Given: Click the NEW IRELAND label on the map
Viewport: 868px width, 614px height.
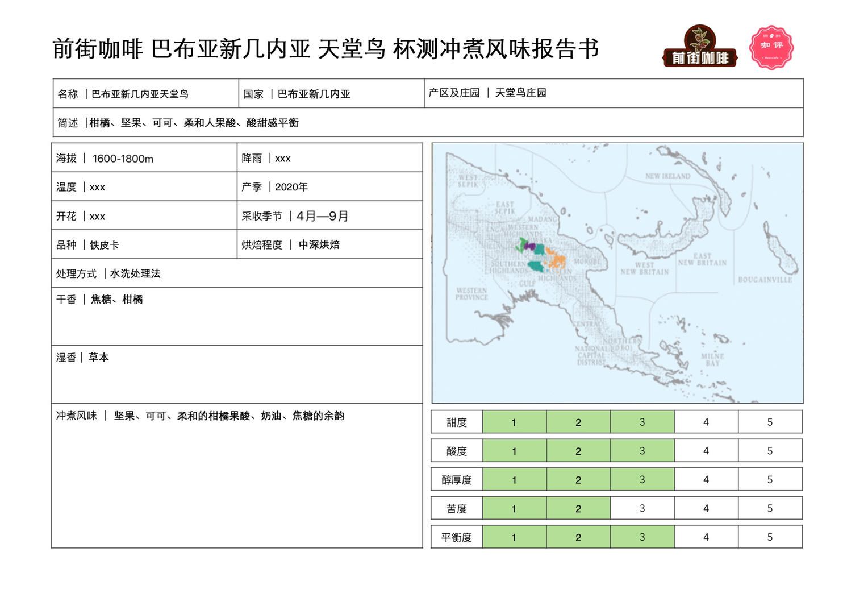Looking at the screenshot, I should coord(667,176).
